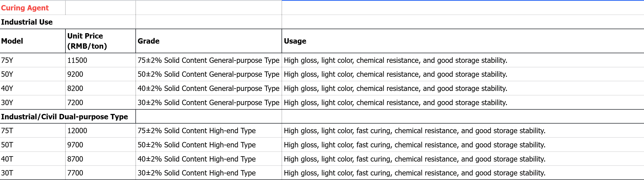Image resolution: width=644 pixels, height=180 pixels.
Task: Select the price cell containing 12000
Action: (100, 131)
